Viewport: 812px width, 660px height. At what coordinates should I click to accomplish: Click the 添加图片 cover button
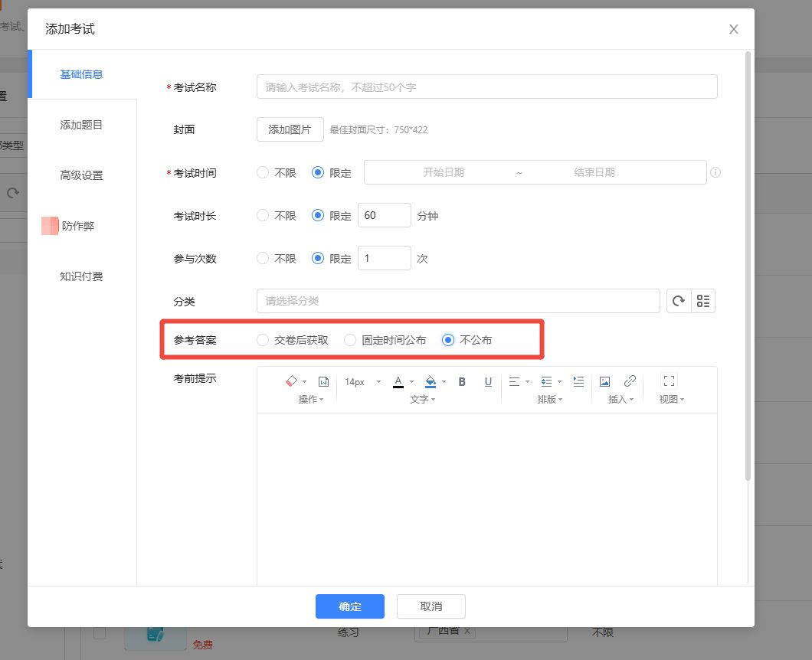290,129
